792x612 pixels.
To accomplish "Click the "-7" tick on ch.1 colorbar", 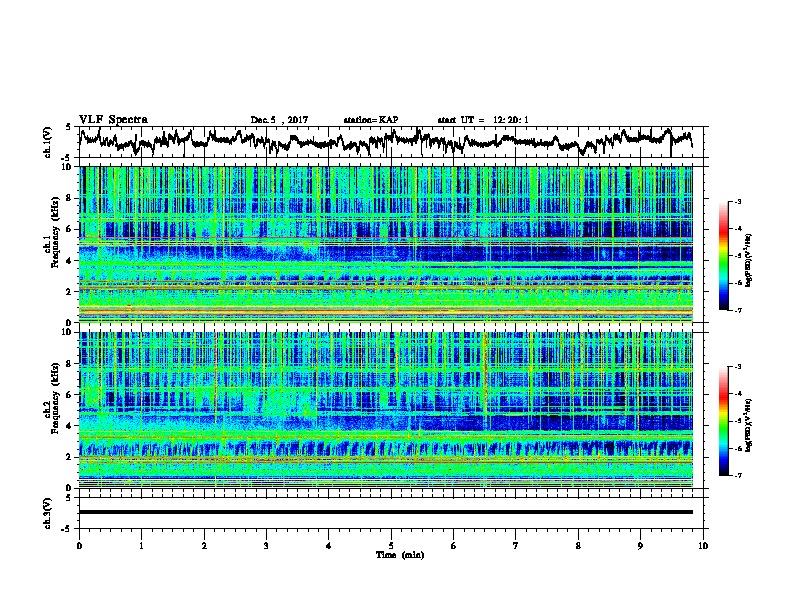I will click(x=737, y=310).
